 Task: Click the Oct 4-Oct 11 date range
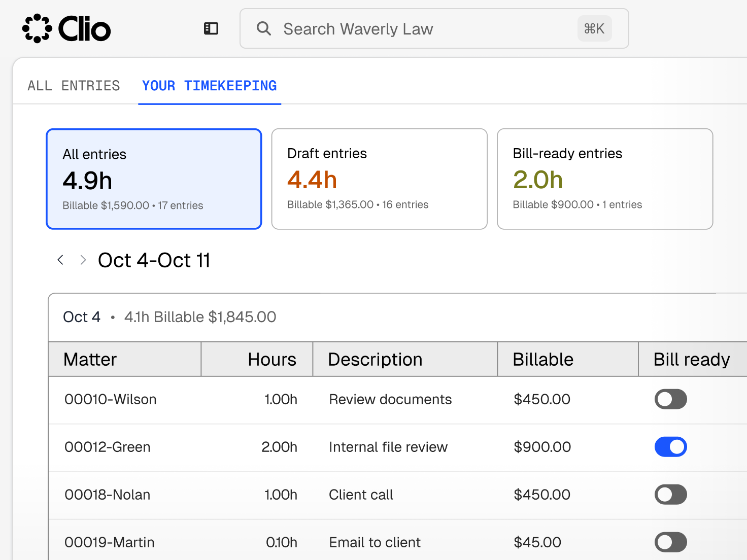click(x=154, y=260)
